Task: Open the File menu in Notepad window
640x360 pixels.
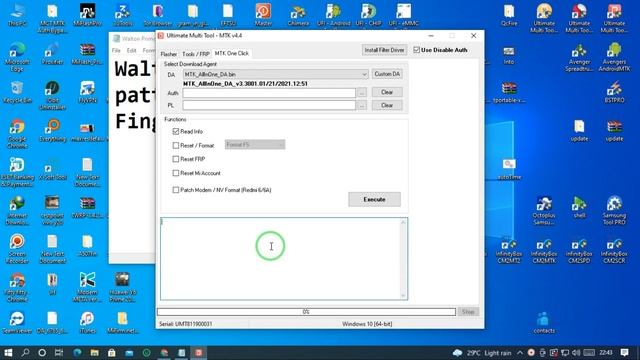Action: click(116, 51)
